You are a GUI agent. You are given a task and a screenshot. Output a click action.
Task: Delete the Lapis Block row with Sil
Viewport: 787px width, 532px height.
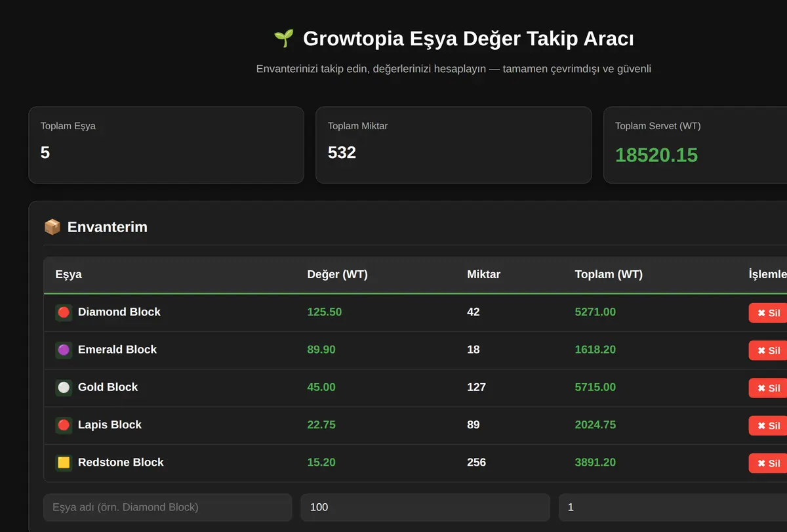(x=768, y=426)
